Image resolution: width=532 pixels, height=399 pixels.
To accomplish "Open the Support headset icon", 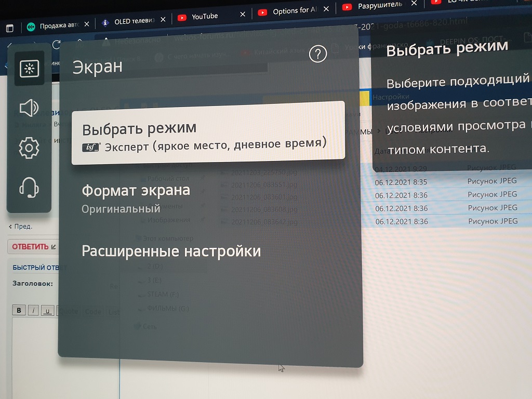I will click(x=29, y=187).
